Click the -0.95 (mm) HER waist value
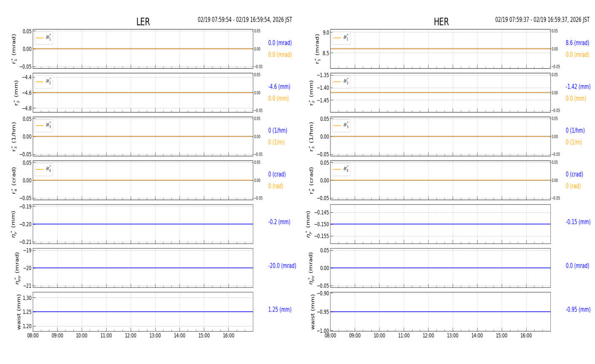Viewport: 595px width, 364px height. pyautogui.click(x=578, y=310)
